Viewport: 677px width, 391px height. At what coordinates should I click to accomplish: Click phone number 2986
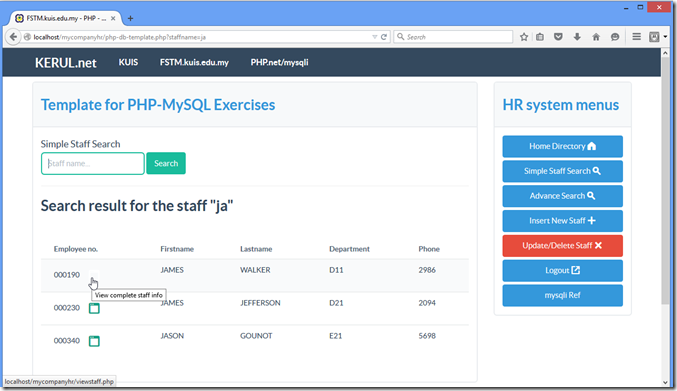pos(427,270)
